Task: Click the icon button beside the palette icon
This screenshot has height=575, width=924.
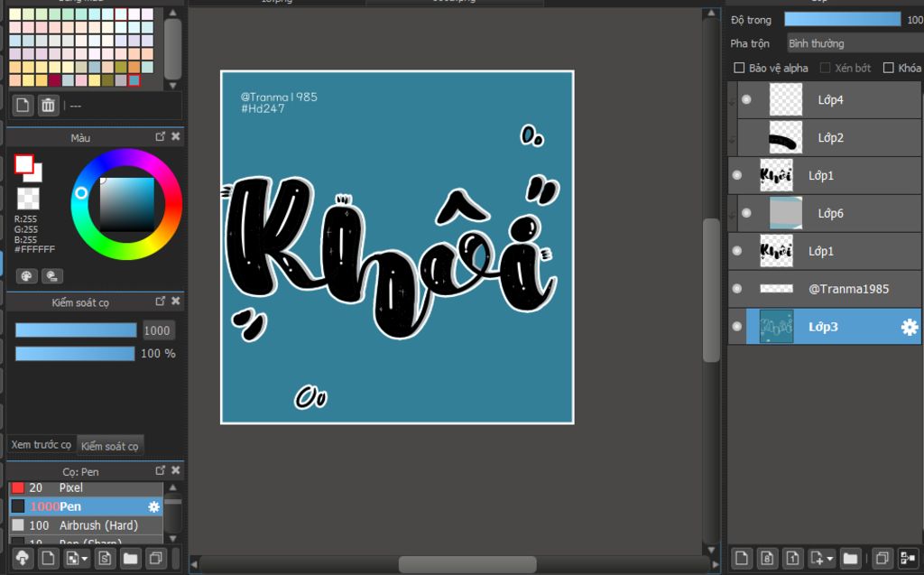Action: pos(51,276)
